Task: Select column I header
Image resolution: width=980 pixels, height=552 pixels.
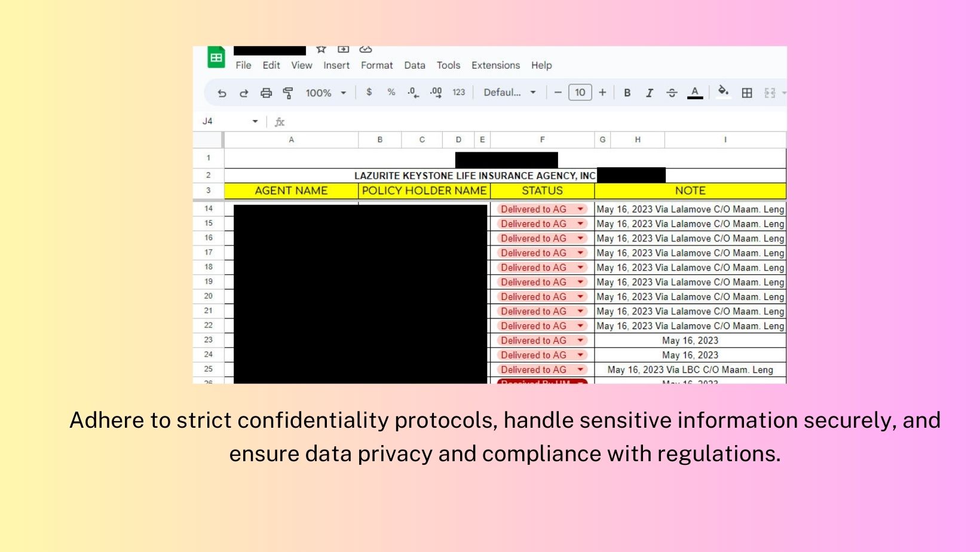Action: coord(725,140)
